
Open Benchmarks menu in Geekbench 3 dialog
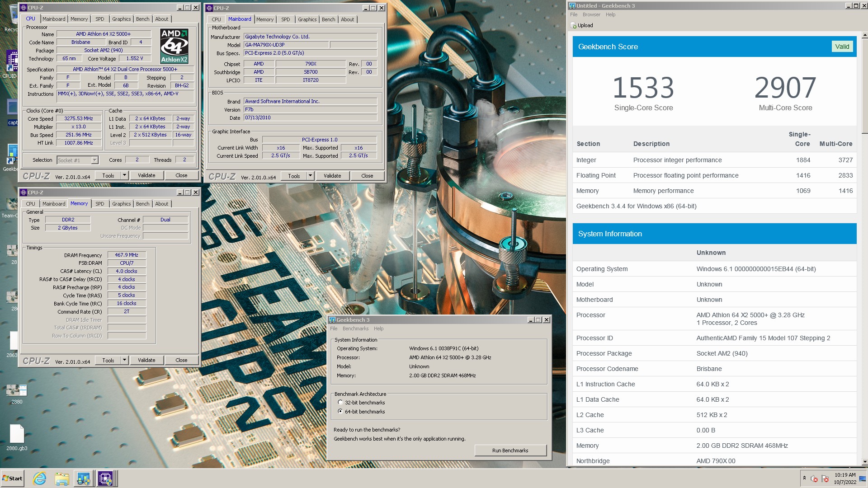[x=355, y=328]
